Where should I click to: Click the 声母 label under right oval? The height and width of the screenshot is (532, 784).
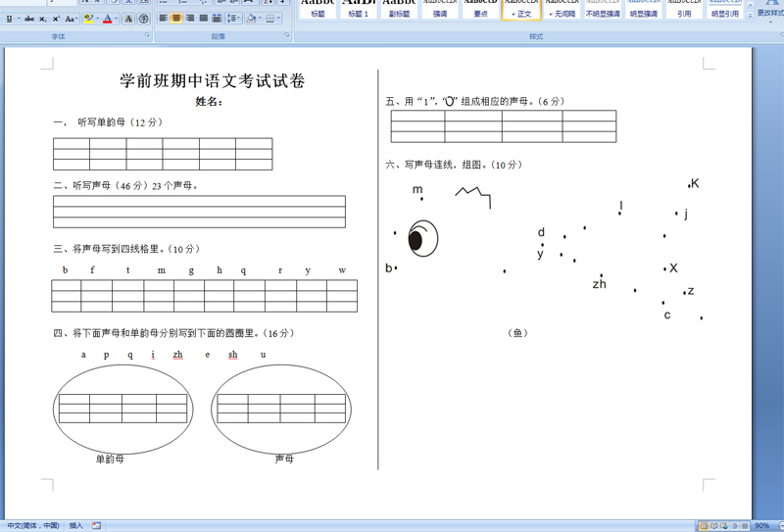click(284, 459)
